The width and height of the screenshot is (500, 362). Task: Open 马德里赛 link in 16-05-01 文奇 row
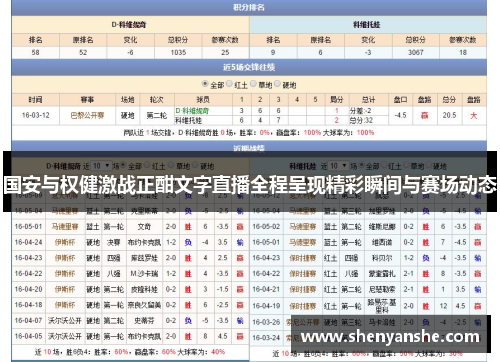[65, 227]
